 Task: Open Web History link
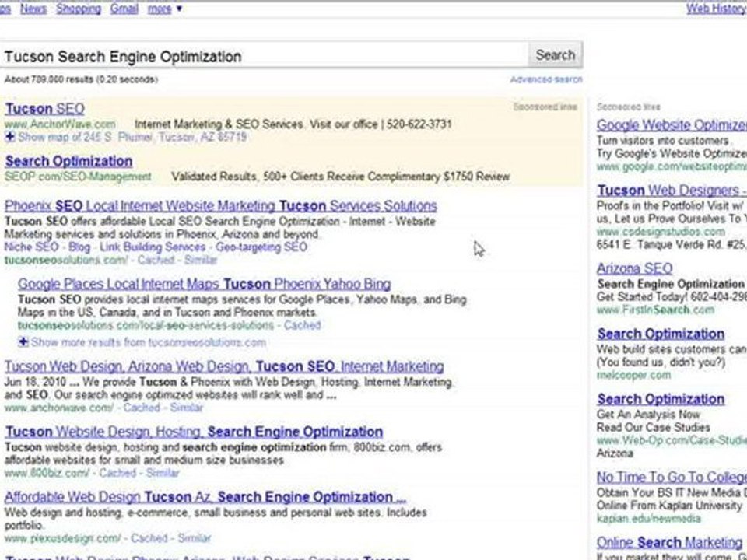(717, 9)
